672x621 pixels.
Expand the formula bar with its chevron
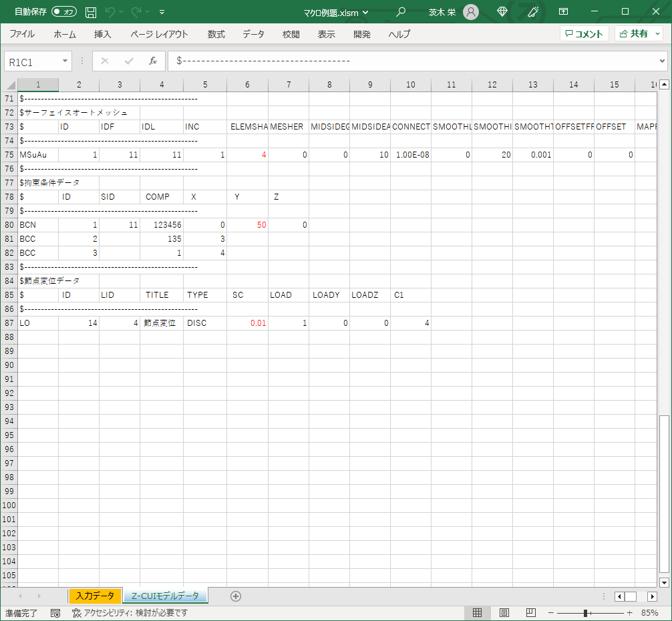[663, 61]
